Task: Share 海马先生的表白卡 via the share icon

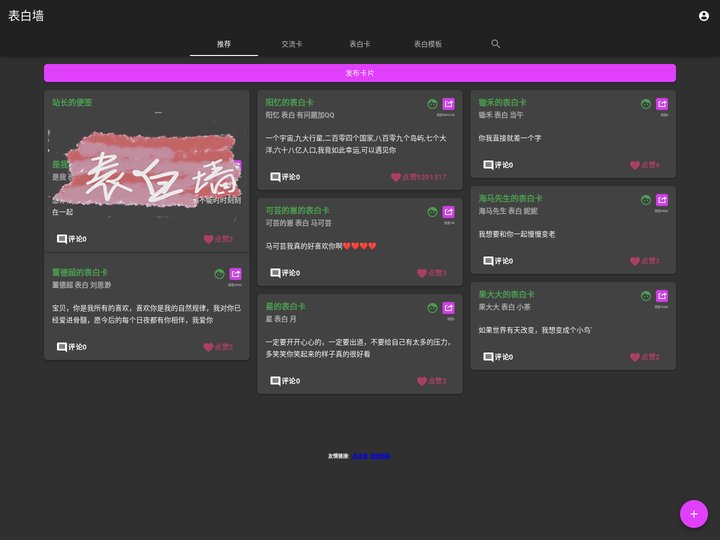Action: pos(662,200)
